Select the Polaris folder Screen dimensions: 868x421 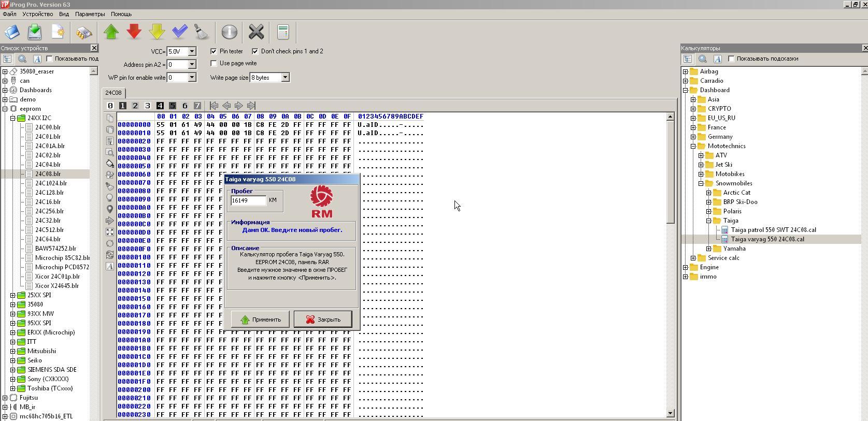(x=732, y=211)
